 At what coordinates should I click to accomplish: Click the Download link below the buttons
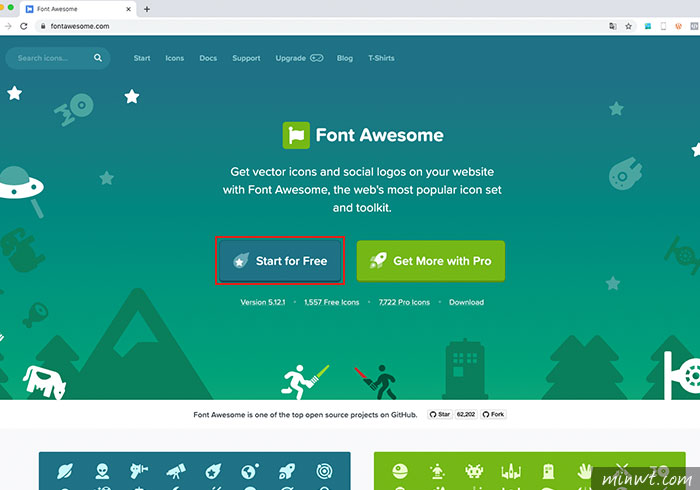467,302
